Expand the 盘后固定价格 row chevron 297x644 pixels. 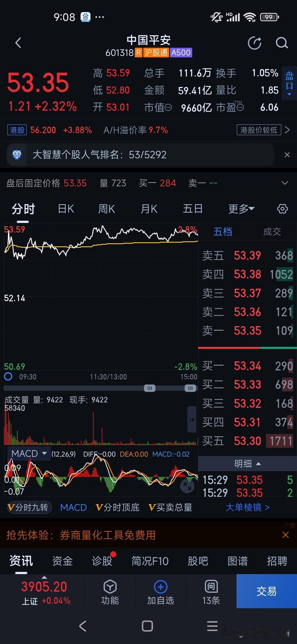point(285,183)
